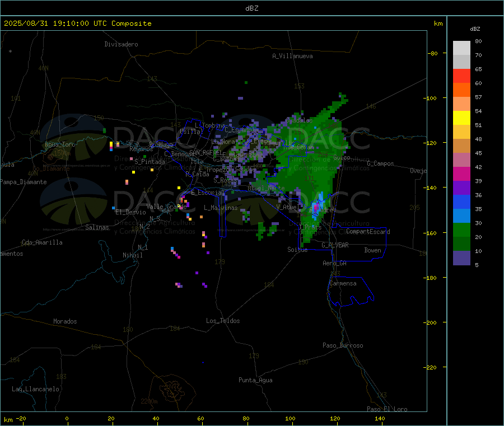504x426 pixels.
Task: Click the 'Pampa_Diamante' location label
Action: (x=23, y=182)
